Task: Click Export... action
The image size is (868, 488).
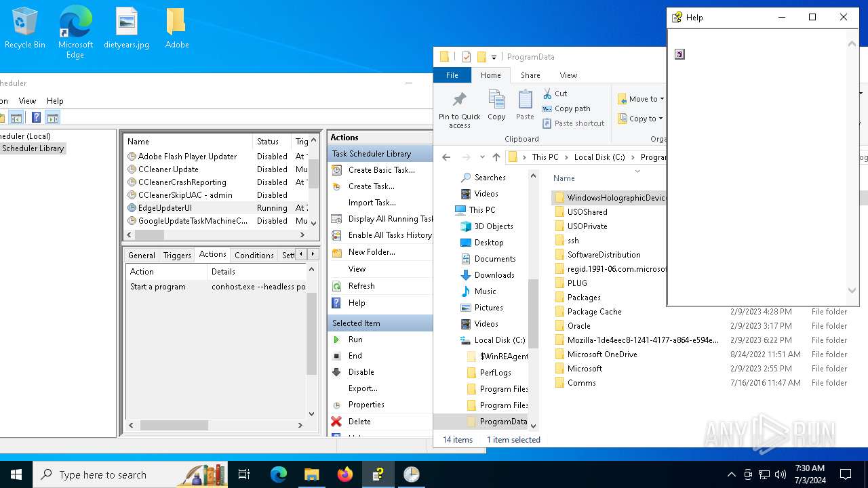Action: (x=363, y=388)
